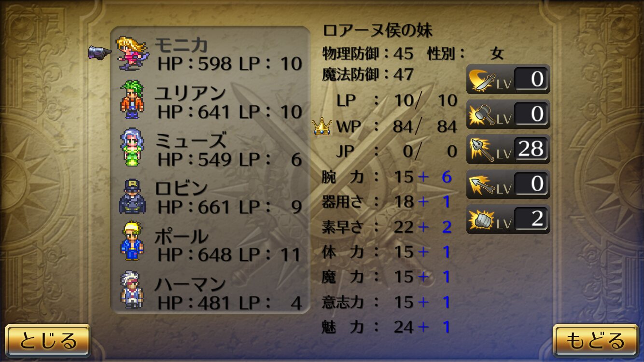Select Monica's character sprite

(x=133, y=52)
